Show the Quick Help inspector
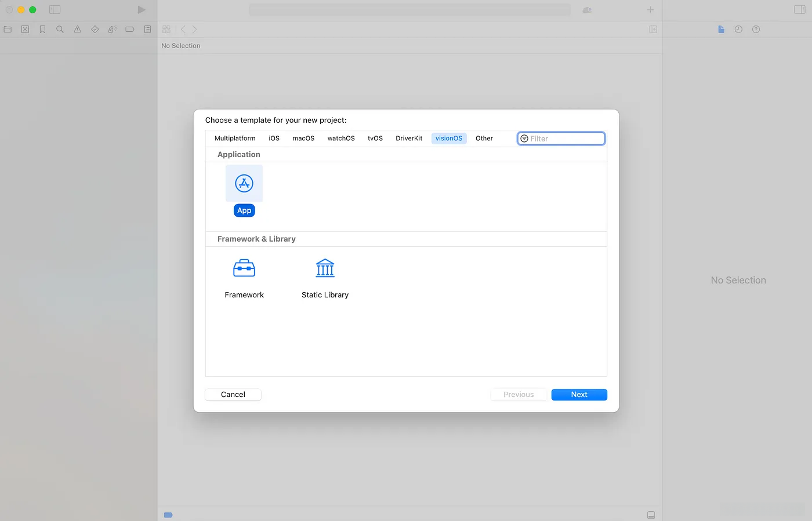812x521 pixels. (756, 29)
